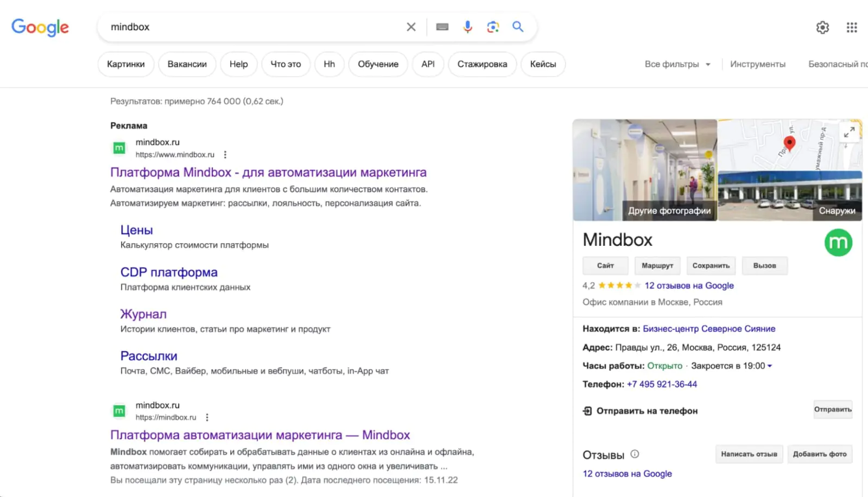Click the Сохранить button

click(x=711, y=266)
